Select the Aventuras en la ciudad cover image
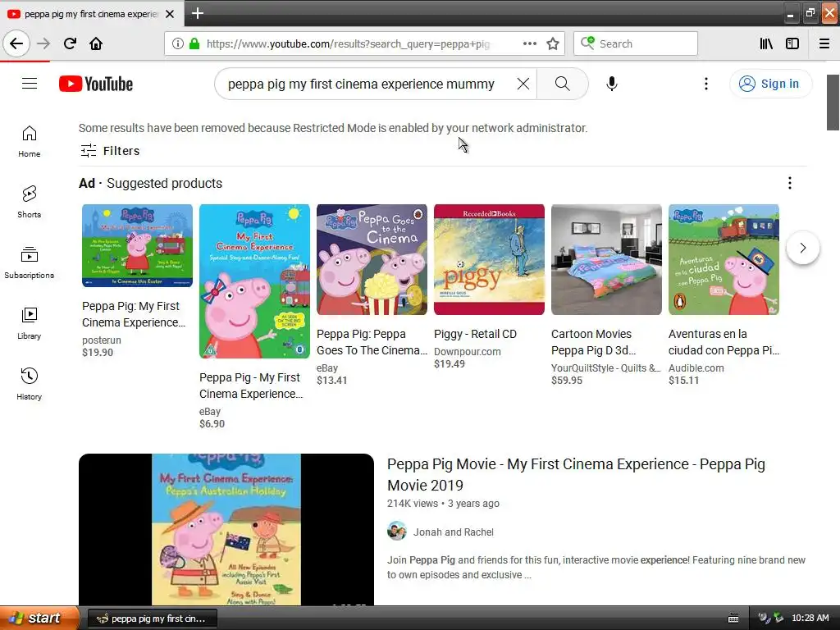The width and height of the screenshot is (840, 630). (724, 259)
